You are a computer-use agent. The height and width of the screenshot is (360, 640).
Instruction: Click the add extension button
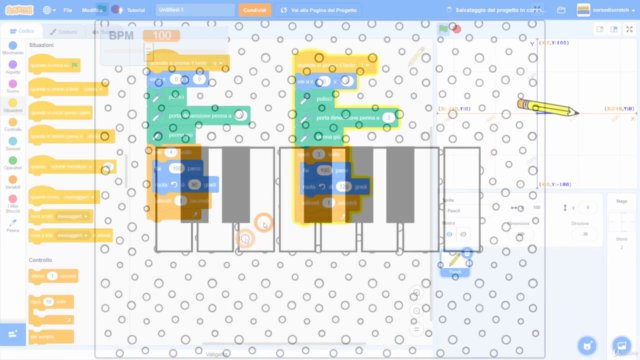point(13,334)
